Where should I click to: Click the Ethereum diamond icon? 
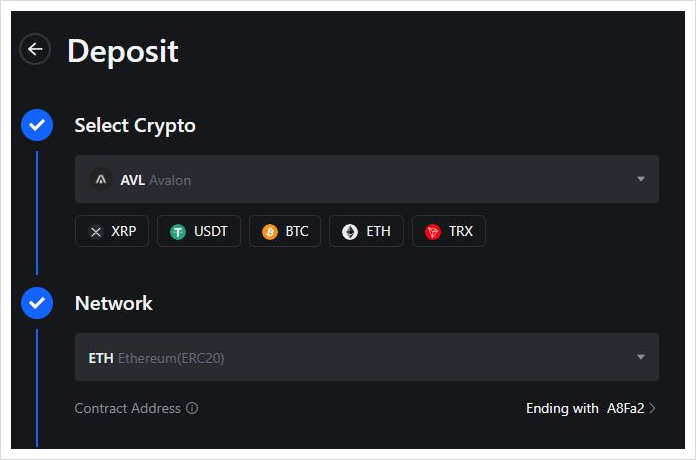click(350, 231)
